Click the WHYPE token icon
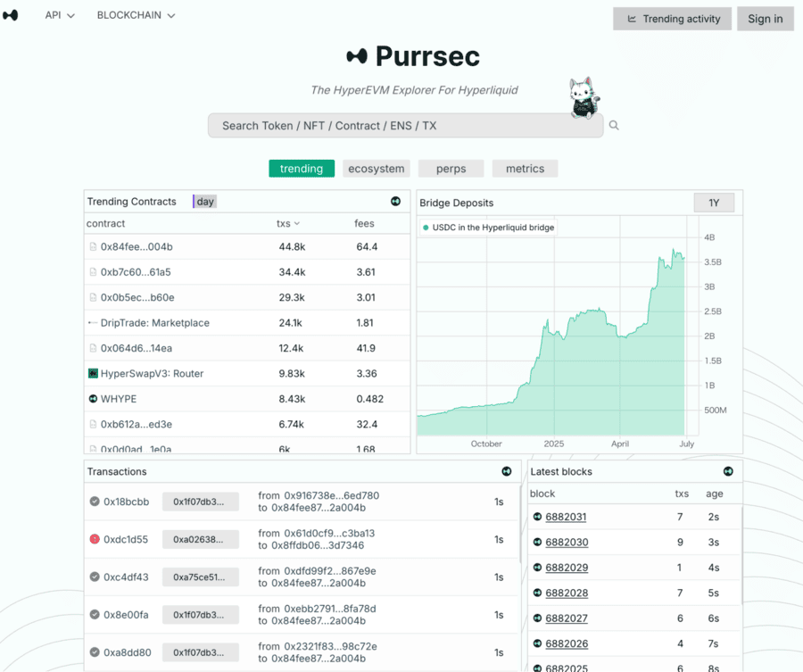Screen dimensions: 803x672 click(93, 399)
